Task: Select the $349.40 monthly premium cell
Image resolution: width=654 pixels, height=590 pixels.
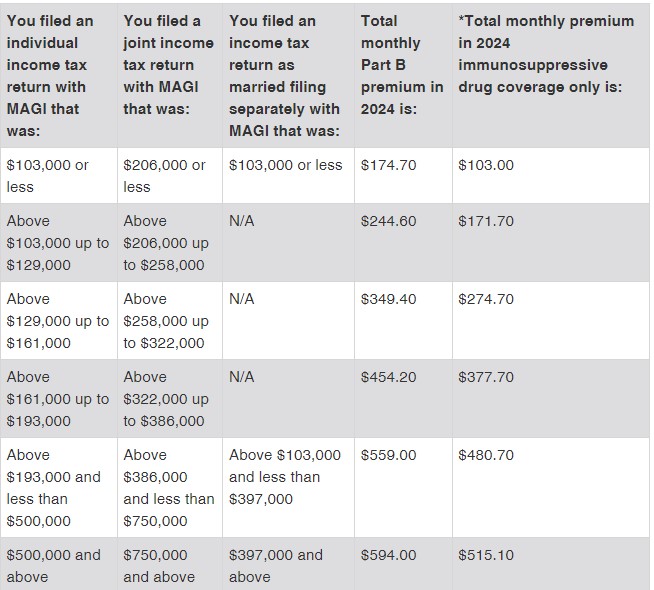Action: pyautogui.click(x=388, y=299)
